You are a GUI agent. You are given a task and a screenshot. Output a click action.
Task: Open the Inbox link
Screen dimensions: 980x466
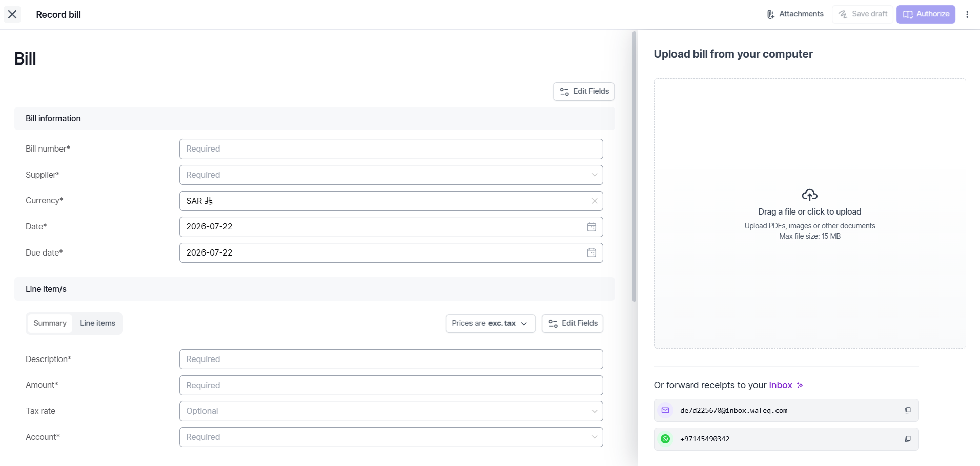coord(781,385)
